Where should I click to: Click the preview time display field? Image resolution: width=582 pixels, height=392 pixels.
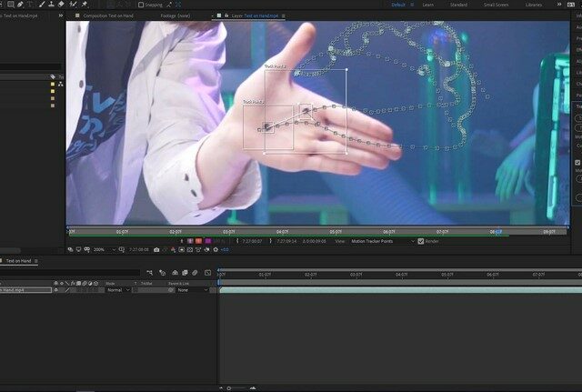[138, 249]
